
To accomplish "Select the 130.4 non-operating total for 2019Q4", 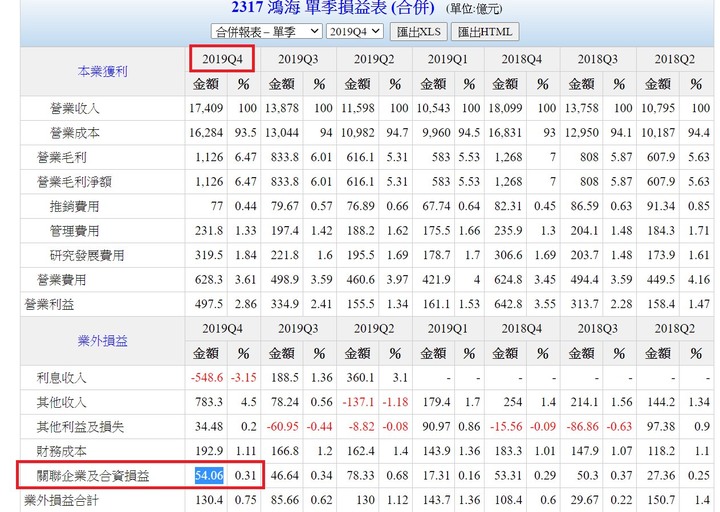I will point(209,500).
